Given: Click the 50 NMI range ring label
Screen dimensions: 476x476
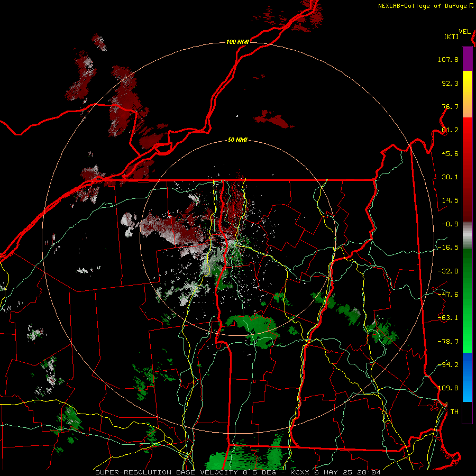Looking at the screenshot, I should [237, 140].
